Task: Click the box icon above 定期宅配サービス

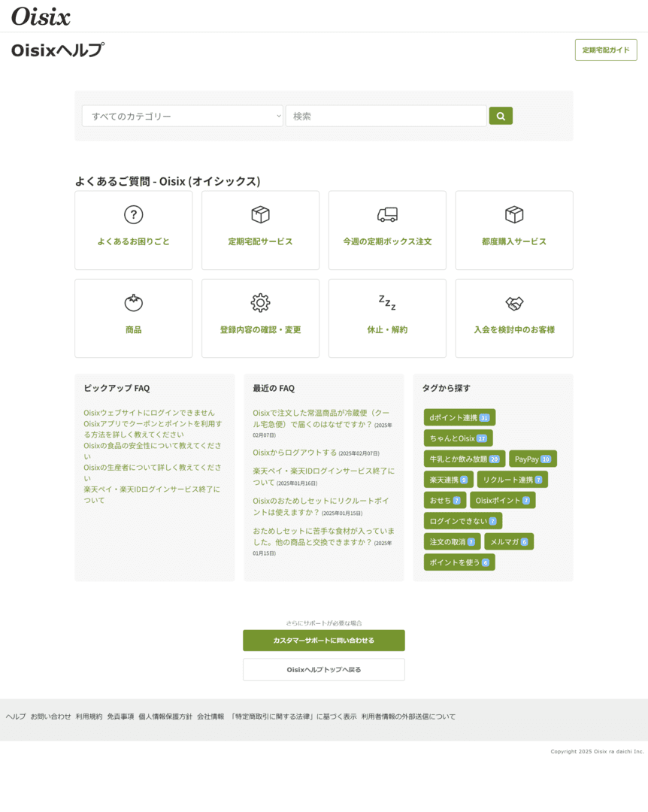Action: click(x=261, y=214)
